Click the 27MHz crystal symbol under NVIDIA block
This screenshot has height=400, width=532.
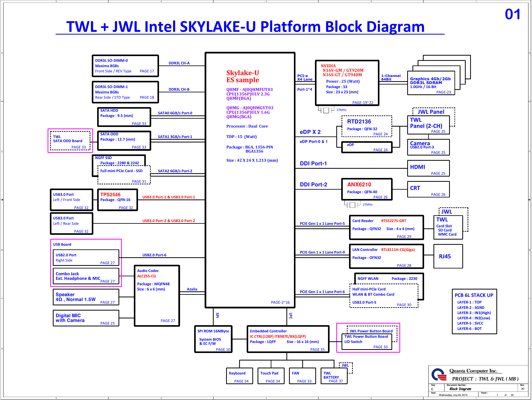click(326, 110)
